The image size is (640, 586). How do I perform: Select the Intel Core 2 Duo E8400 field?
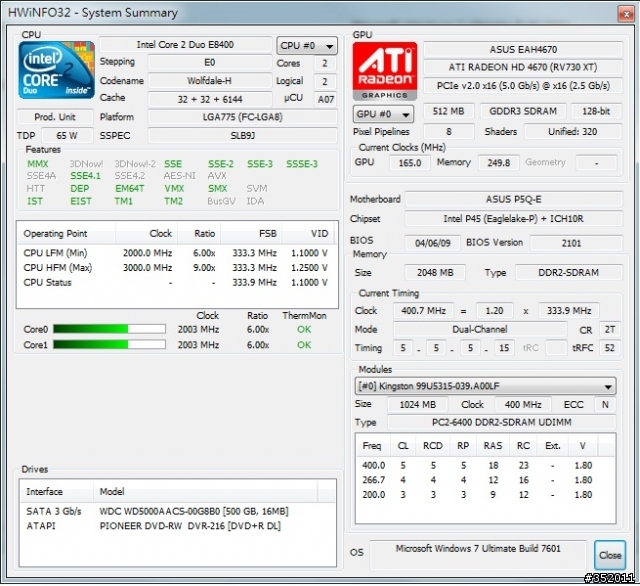pos(185,44)
